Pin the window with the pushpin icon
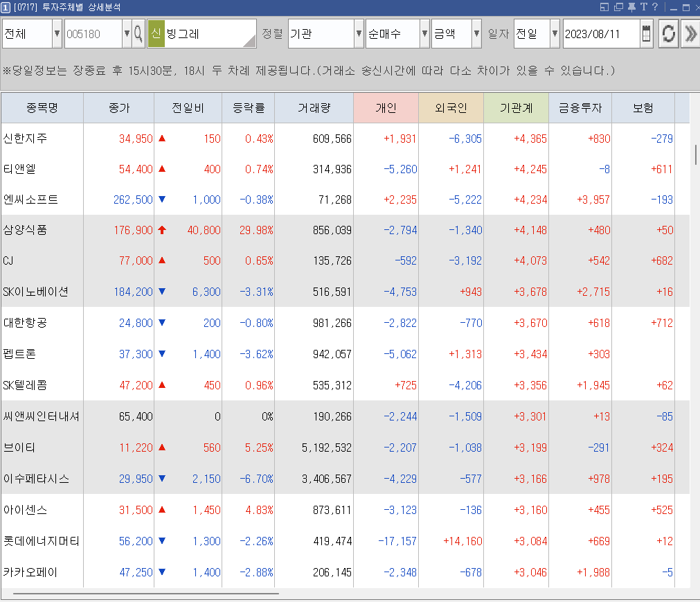The image size is (700, 602). point(631,7)
